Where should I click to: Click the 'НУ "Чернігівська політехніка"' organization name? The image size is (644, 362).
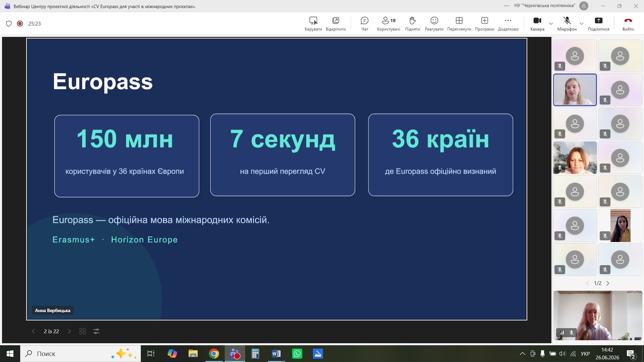(544, 6)
